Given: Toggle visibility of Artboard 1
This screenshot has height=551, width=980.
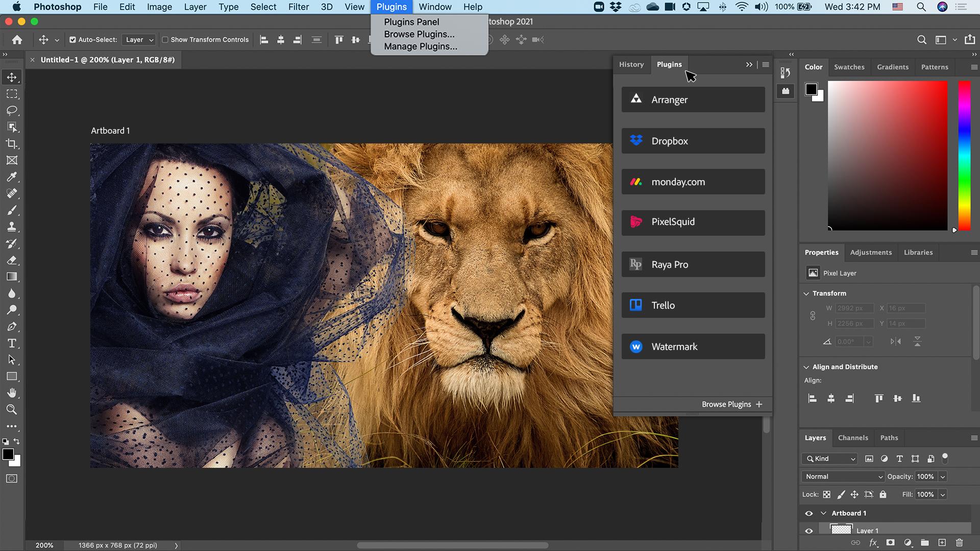Looking at the screenshot, I should point(809,513).
